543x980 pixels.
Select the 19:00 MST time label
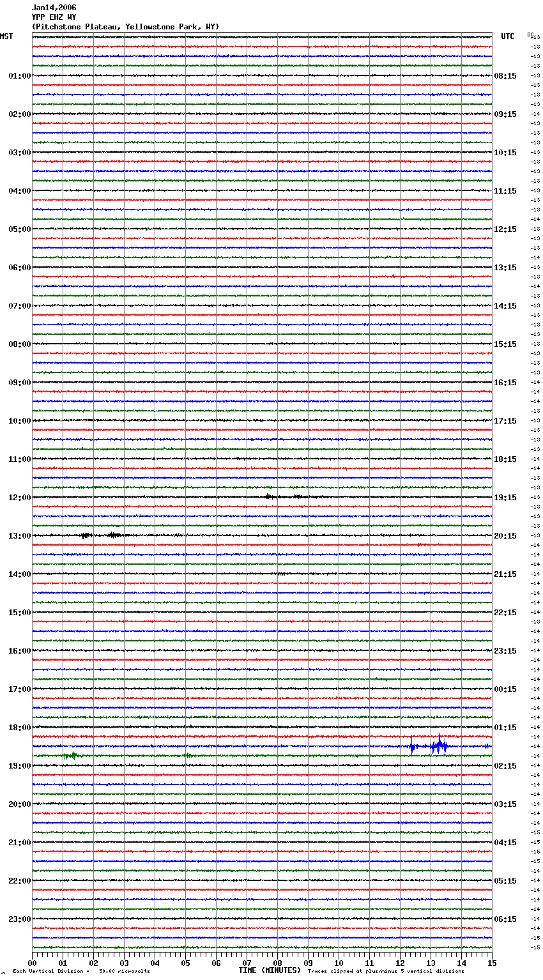(20, 766)
